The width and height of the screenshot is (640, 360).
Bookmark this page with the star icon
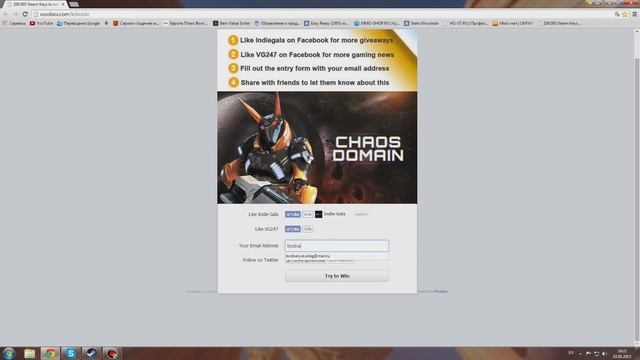[624, 14]
